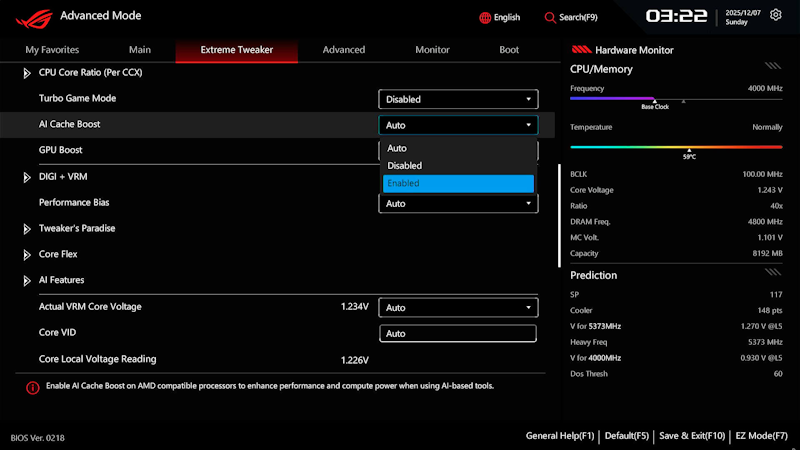Switch to the Advanced tab

pos(344,50)
